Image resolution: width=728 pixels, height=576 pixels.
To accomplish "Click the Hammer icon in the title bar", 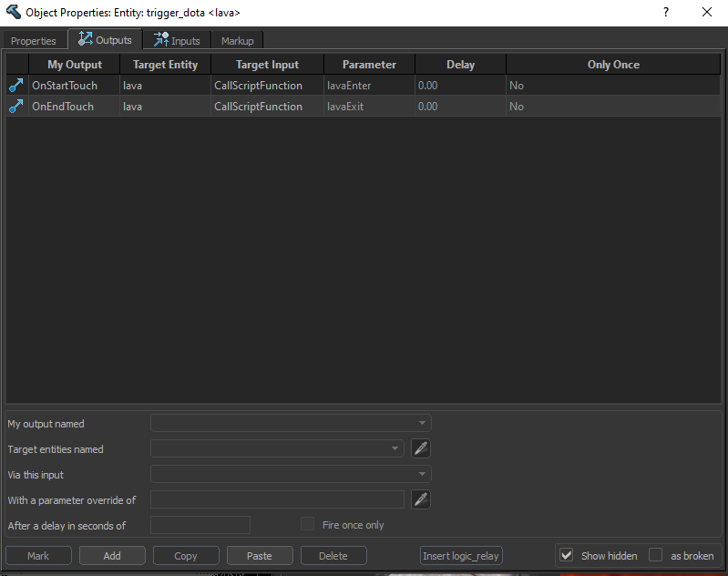I will click(13, 12).
